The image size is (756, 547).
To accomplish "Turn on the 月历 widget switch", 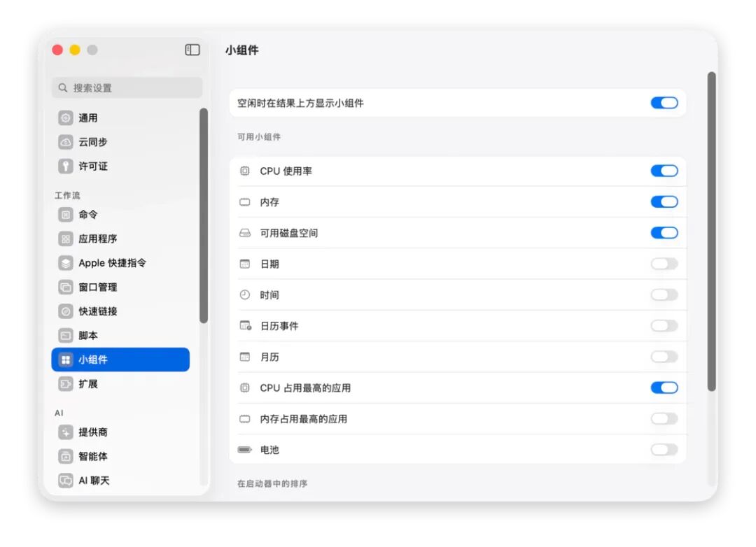I will [664, 357].
